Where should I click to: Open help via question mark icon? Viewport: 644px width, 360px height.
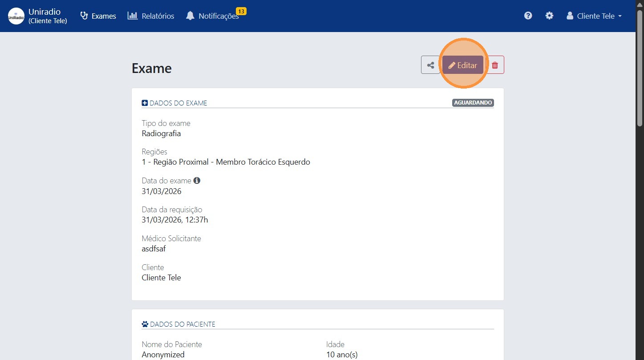[528, 16]
